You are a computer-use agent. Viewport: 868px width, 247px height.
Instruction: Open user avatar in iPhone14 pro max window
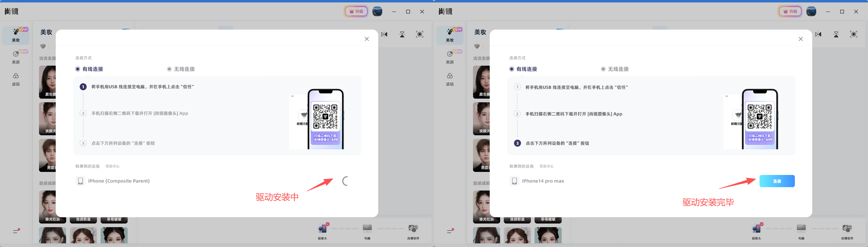point(811,12)
